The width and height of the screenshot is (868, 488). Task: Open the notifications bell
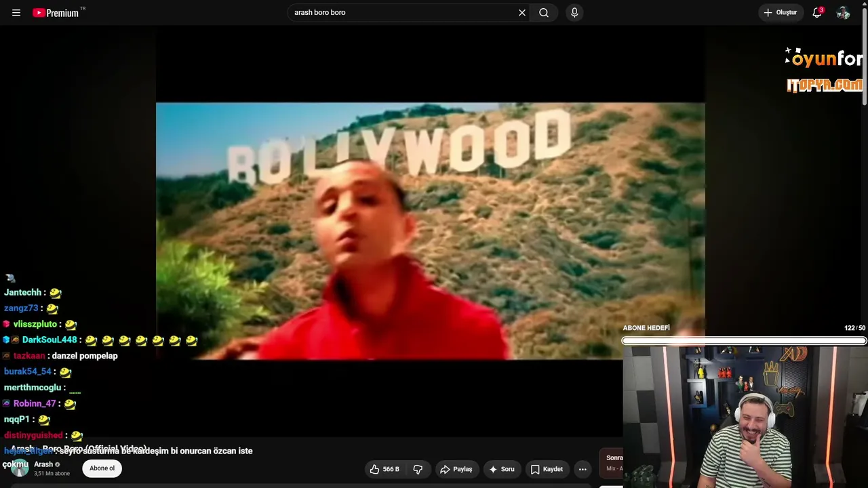click(817, 13)
